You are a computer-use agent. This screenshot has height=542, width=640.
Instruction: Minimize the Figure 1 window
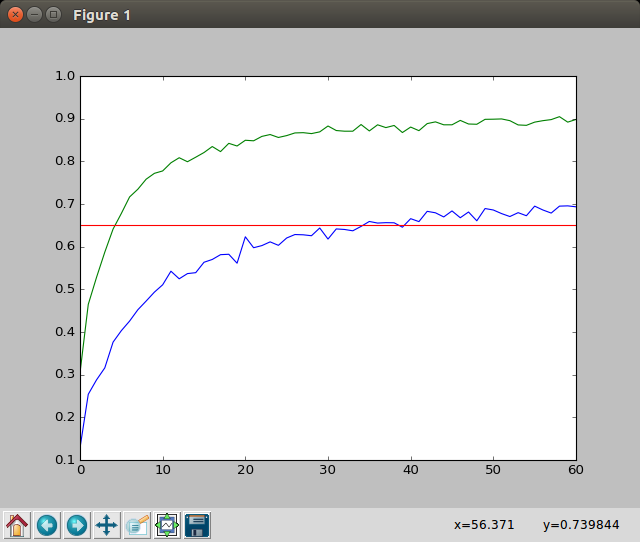tap(34, 15)
